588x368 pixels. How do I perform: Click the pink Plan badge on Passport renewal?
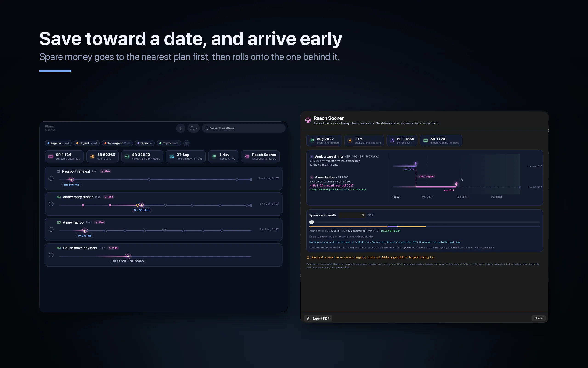[106, 171]
